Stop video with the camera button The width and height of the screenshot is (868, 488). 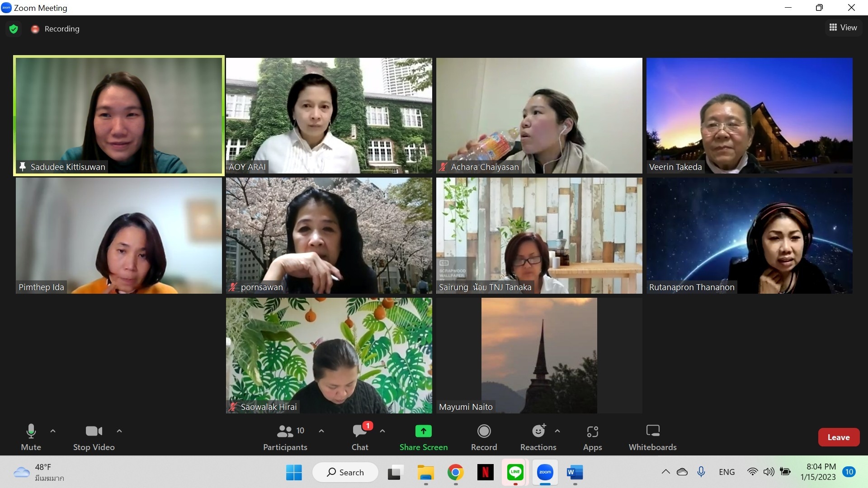click(x=94, y=437)
